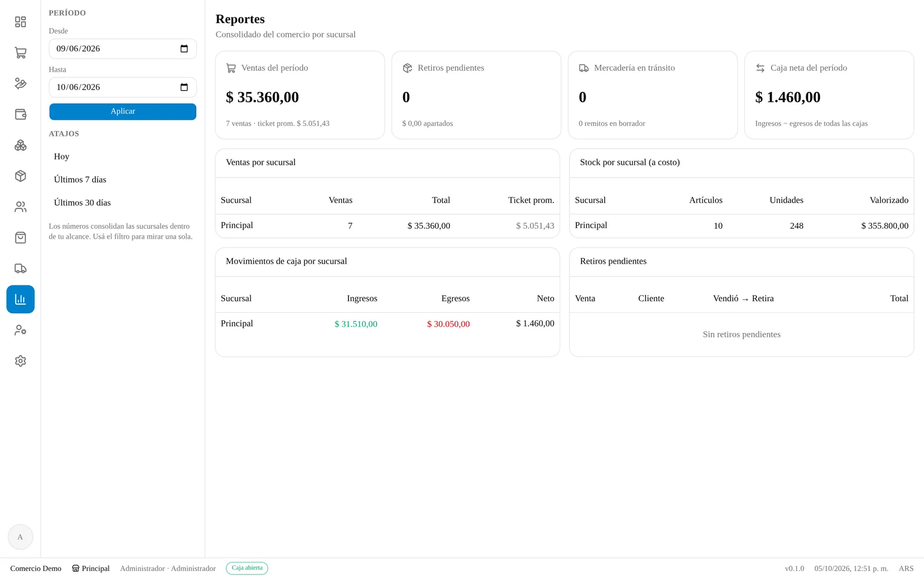The image size is (924, 578).
Task: Click the red egresos value $ 30.050,00
Action: [x=448, y=324]
